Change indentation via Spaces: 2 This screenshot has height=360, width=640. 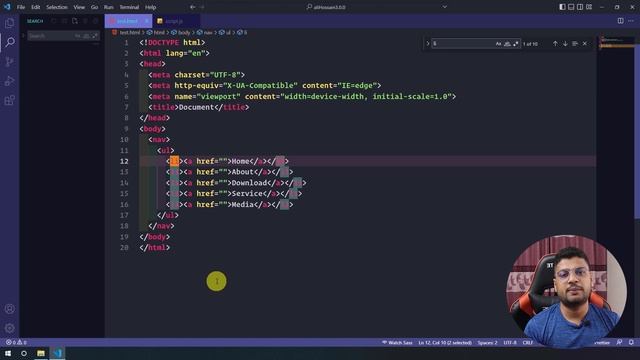(487, 342)
